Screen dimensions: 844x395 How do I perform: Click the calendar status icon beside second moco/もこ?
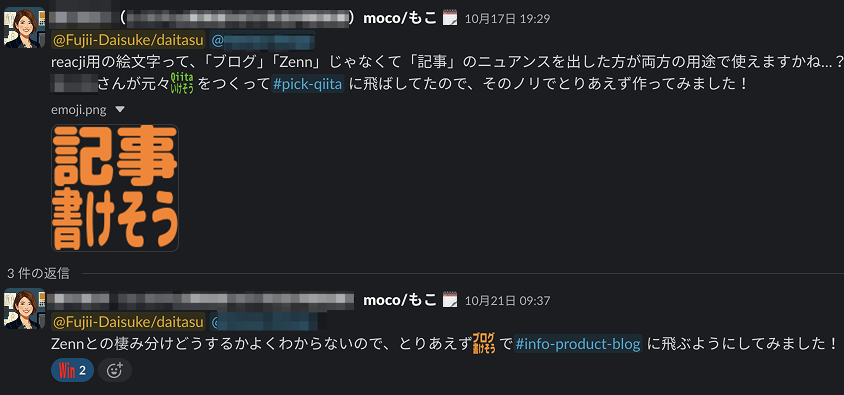pos(449,300)
